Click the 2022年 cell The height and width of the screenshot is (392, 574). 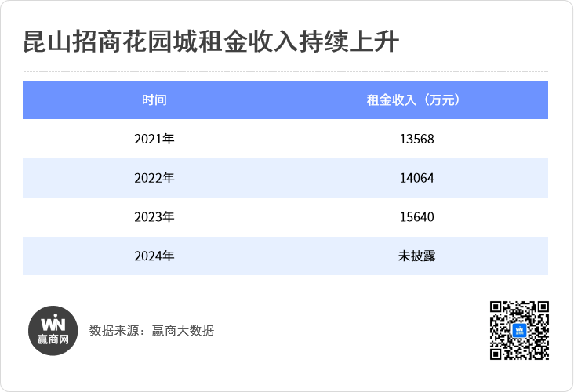tap(154, 178)
